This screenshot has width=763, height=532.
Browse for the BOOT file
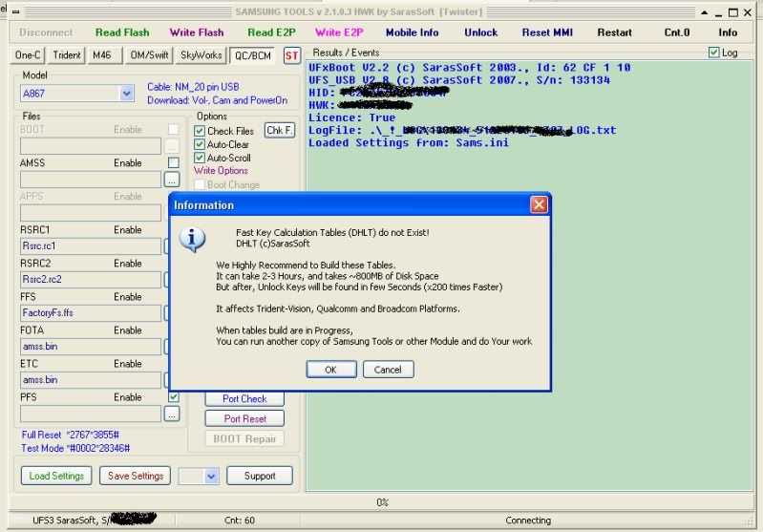(172, 146)
